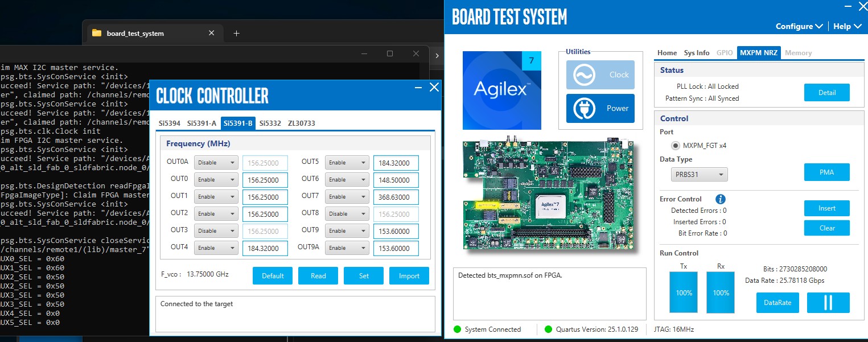Click the Read button
Viewport: 868px width, 342px height.
[318, 276]
